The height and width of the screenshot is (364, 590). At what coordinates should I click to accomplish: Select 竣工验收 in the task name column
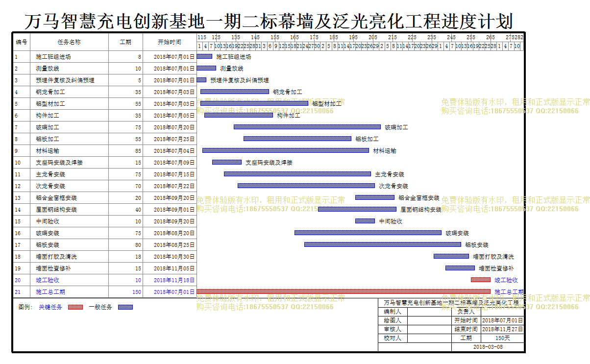[x=48, y=280]
